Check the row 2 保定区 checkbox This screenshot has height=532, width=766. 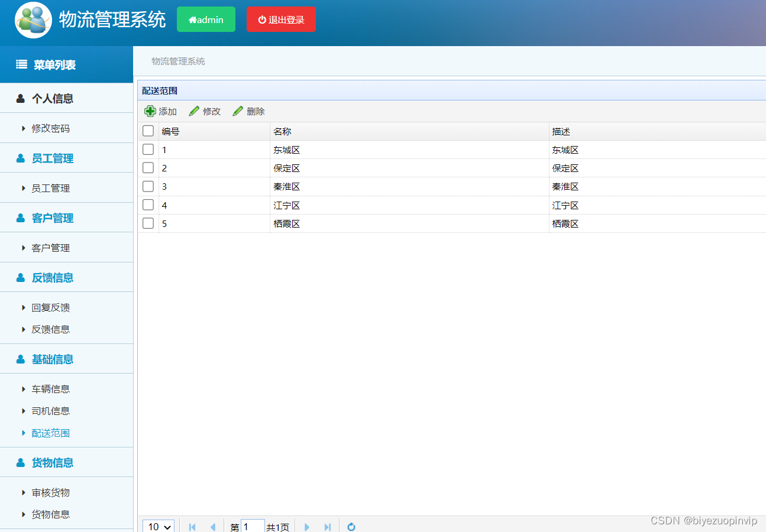pos(148,168)
